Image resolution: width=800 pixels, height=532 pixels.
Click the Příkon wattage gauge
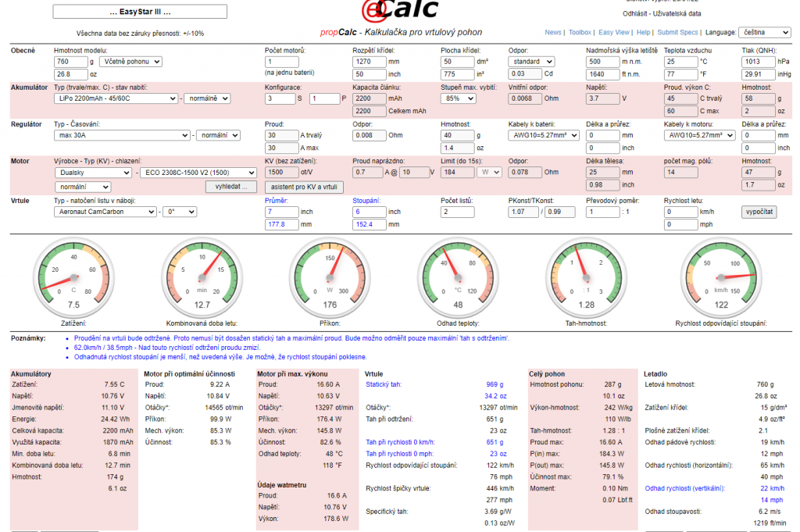tap(329, 276)
